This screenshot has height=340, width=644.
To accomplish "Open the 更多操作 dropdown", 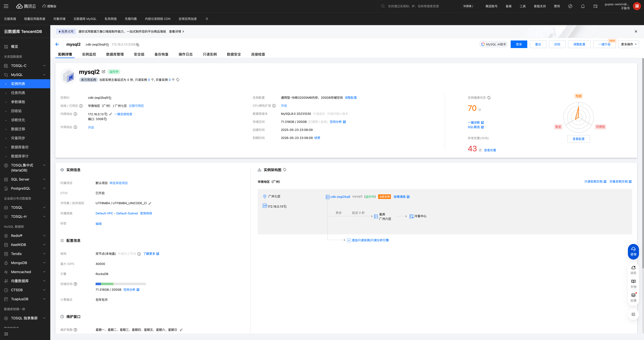I will tap(629, 44).
